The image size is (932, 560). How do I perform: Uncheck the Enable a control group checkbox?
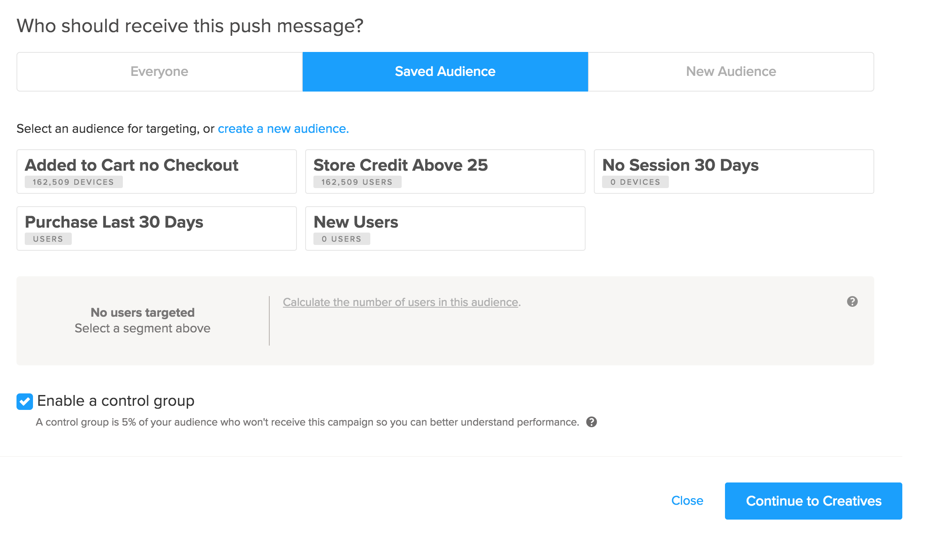click(25, 401)
